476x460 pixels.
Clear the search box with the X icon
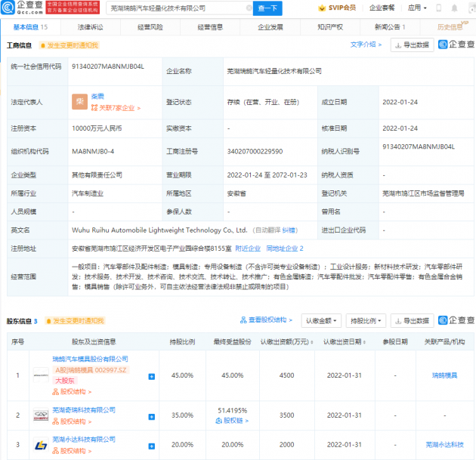pos(249,8)
